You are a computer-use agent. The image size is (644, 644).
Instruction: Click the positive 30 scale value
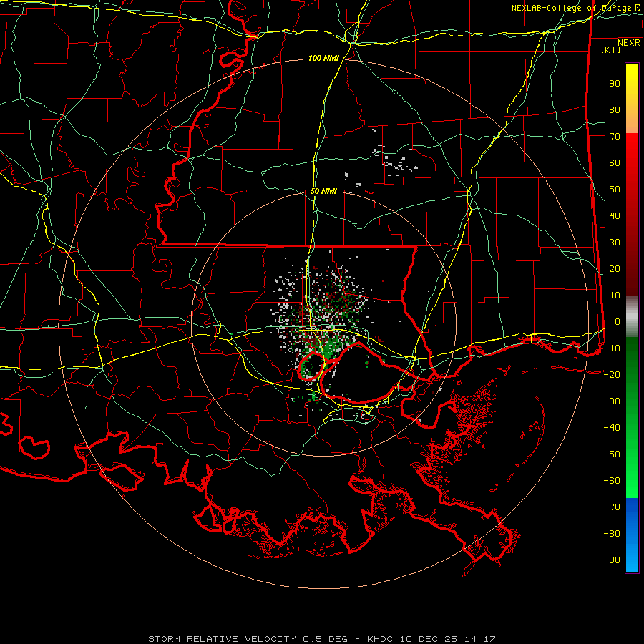tap(615, 243)
